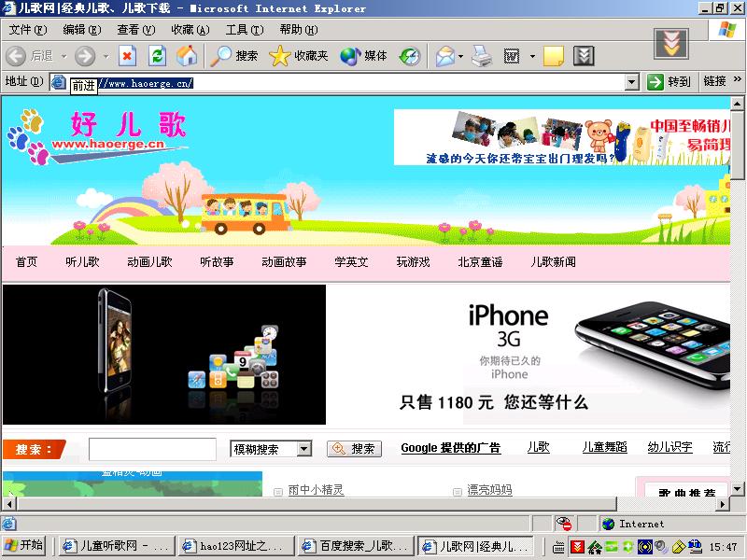Click the Mail envelope icon
Screen dimensions: 747x560
click(x=445, y=56)
